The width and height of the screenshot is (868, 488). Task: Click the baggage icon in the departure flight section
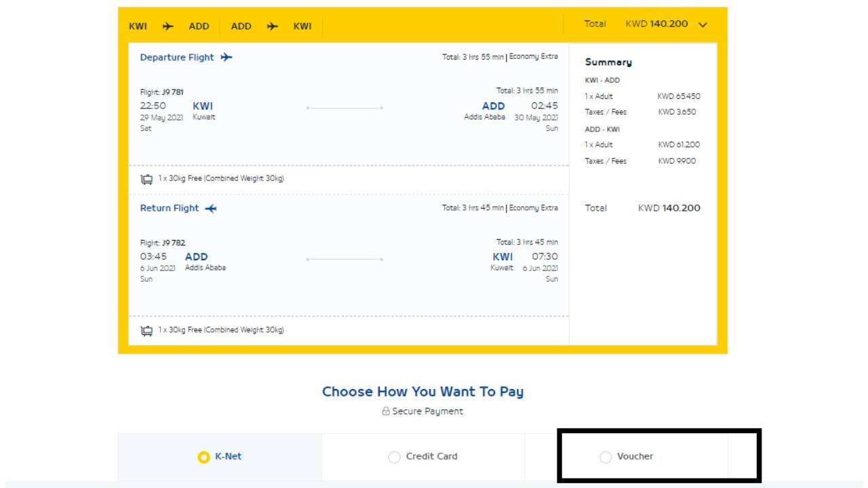[146, 180]
